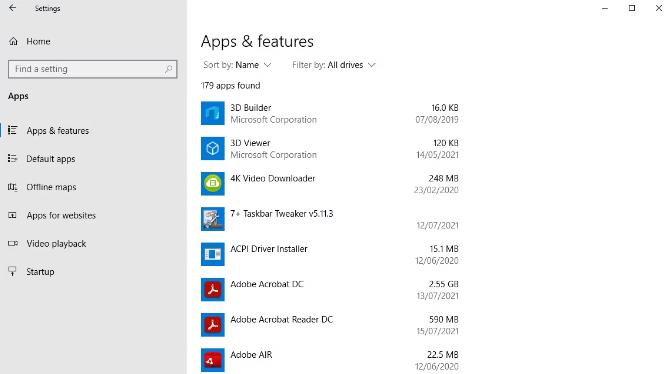Click the search magnifier icon
This screenshot has height=374, width=670.
168,69
